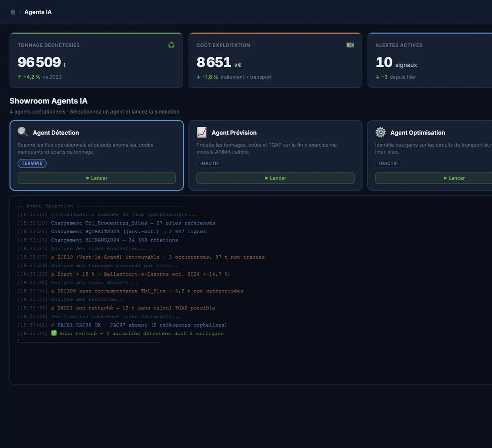The width and height of the screenshot is (492, 448).
Task: Open the Alertes Actives KPI card
Action: point(430,60)
